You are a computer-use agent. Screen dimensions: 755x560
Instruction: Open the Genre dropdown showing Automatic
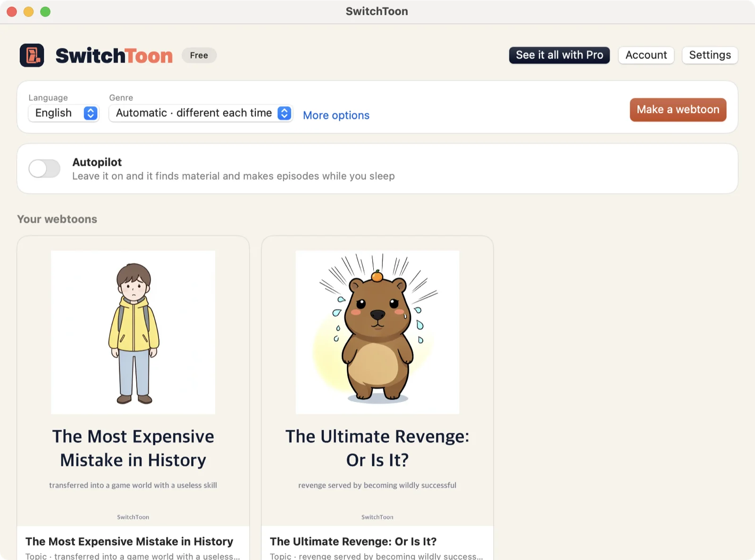coord(201,113)
